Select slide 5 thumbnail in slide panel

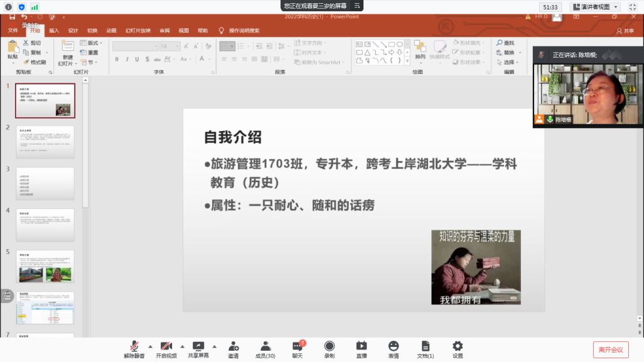45,266
